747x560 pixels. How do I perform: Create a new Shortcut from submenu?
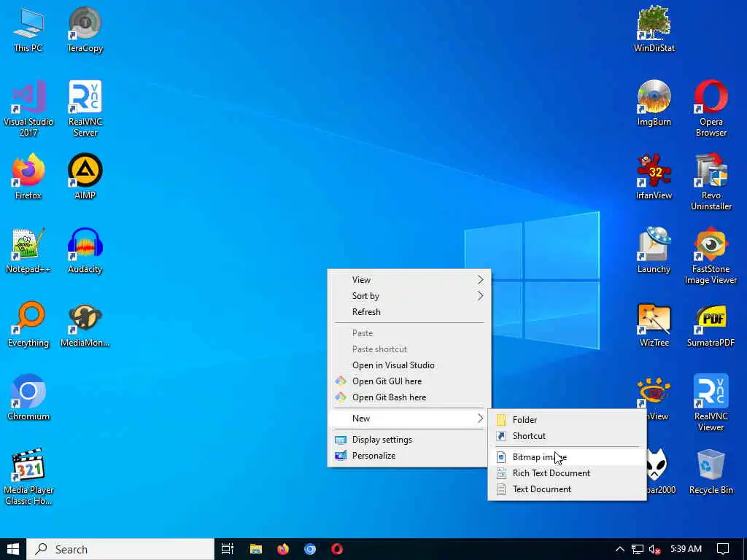567,436
